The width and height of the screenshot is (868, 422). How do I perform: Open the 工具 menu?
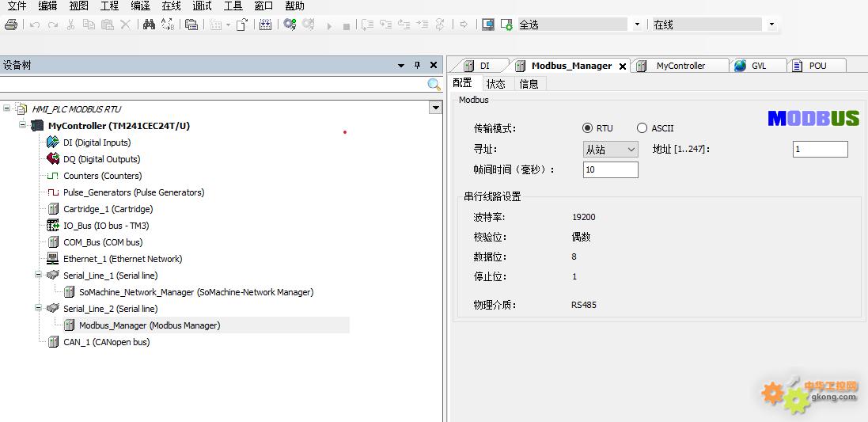(x=233, y=6)
